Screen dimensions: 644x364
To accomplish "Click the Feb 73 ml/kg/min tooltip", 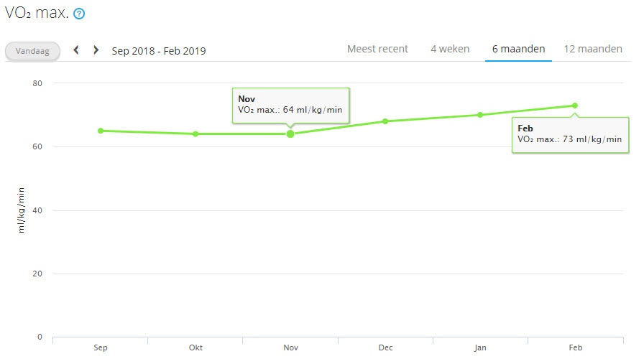I will 569,134.
